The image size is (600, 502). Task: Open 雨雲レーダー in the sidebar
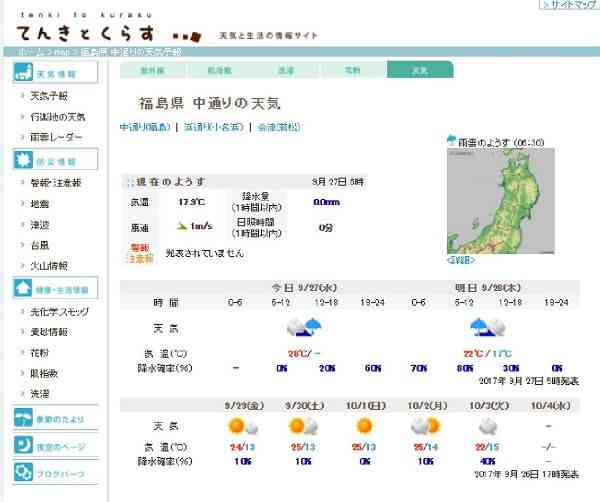click(x=56, y=137)
